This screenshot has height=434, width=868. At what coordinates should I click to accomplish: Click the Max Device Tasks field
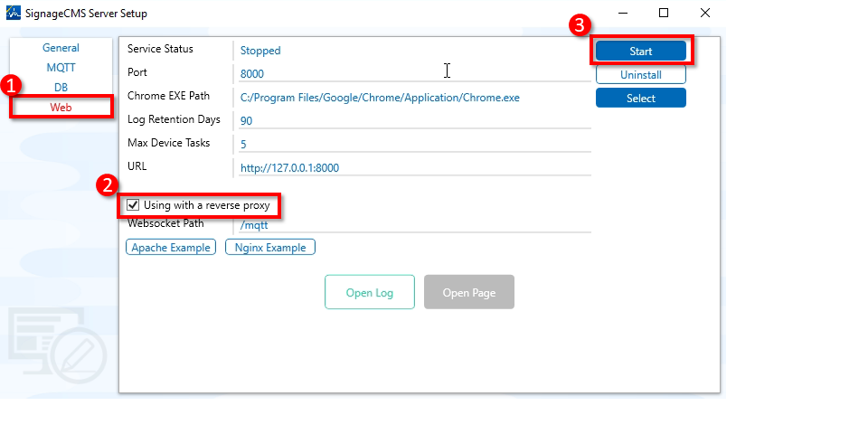(x=411, y=144)
